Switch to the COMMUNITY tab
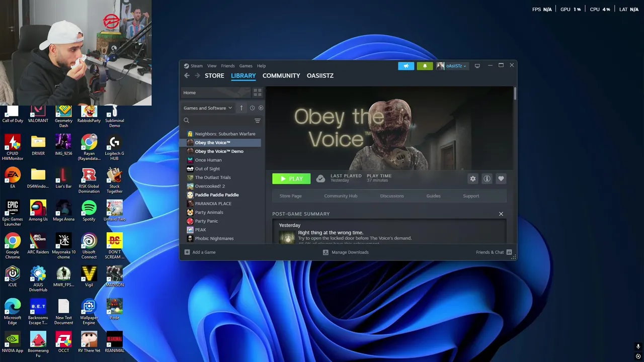This screenshot has width=644, height=362. click(x=281, y=75)
